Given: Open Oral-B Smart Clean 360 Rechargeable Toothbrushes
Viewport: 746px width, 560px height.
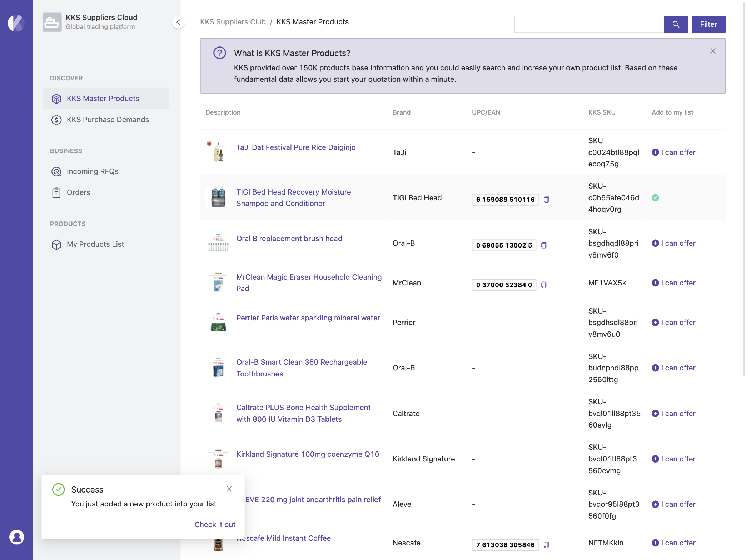Looking at the screenshot, I should click(302, 368).
